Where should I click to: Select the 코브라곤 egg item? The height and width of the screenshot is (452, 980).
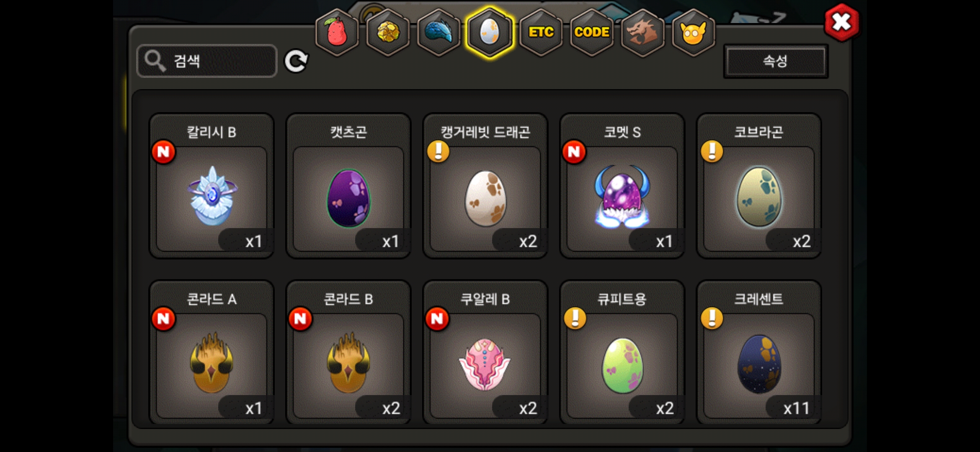point(759,186)
